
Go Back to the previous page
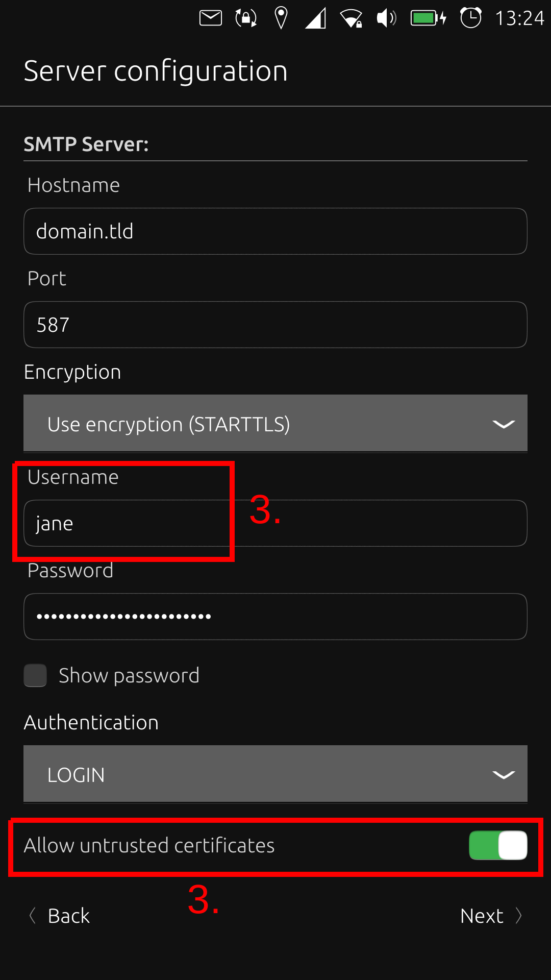pyautogui.click(x=60, y=916)
